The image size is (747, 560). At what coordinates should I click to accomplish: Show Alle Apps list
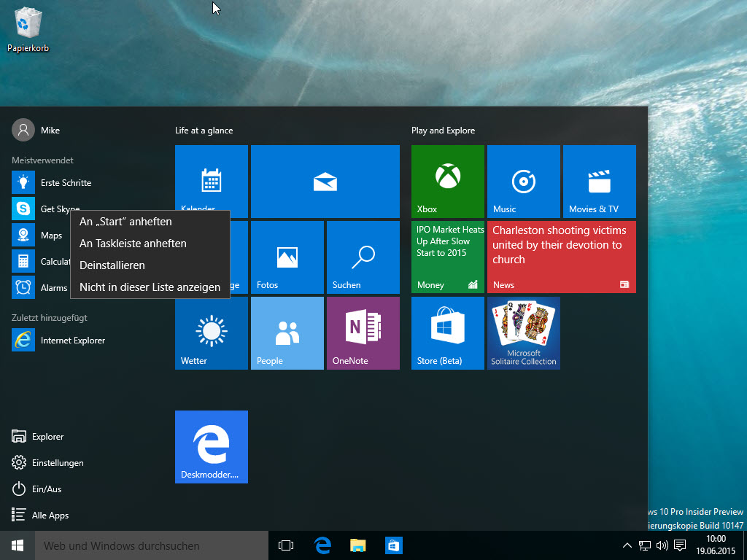[x=41, y=515]
